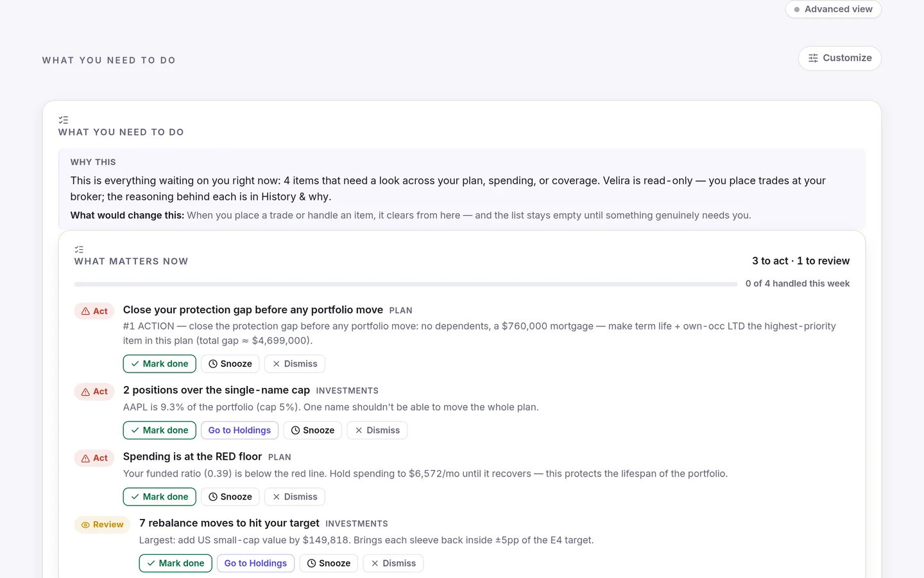This screenshot has height=578, width=924.
Task: Click the checklist icon above What You Need To Do
Action: [x=63, y=120]
